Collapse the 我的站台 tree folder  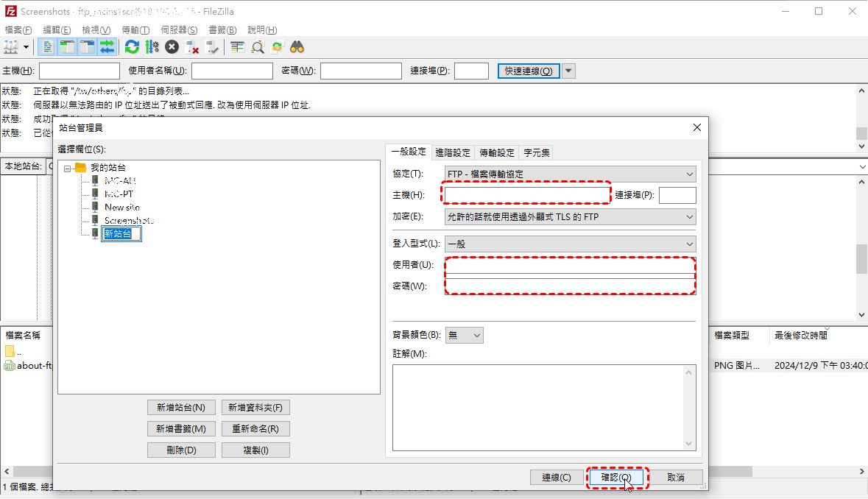(x=68, y=169)
